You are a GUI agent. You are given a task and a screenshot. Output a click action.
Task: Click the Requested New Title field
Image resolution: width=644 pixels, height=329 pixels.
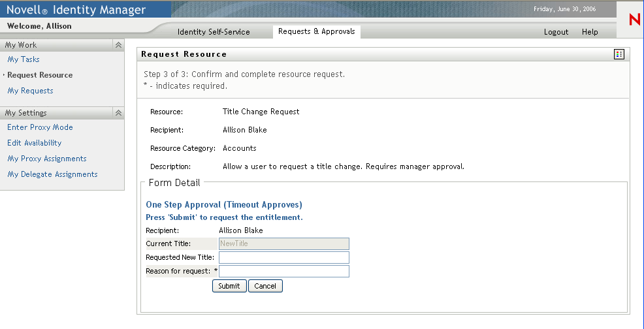point(283,257)
